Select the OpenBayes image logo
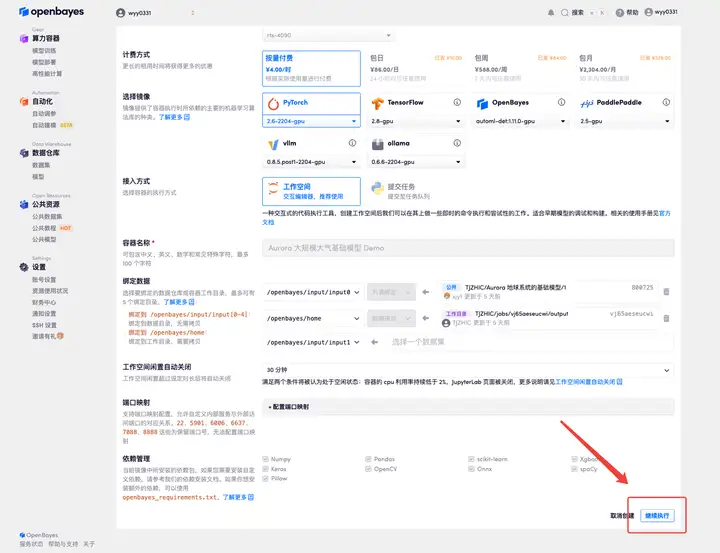 pyautogui.click(x=482, y=104)
